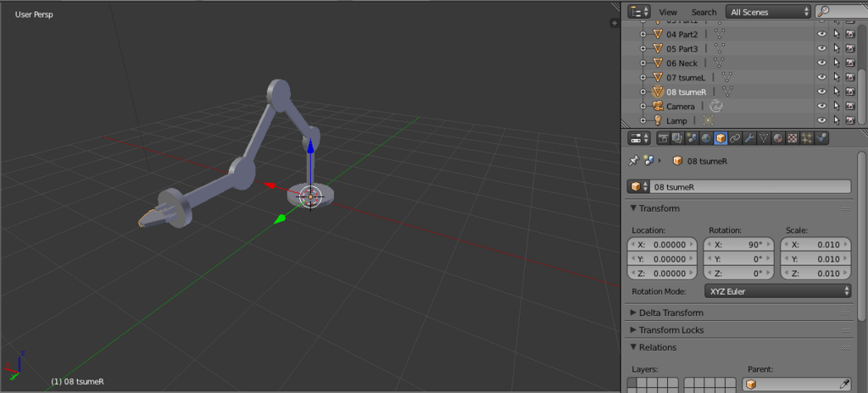Toggle renderability camera icon for 08 tsumeR
This screenshot has height=393, width=868.
point(850,91)
